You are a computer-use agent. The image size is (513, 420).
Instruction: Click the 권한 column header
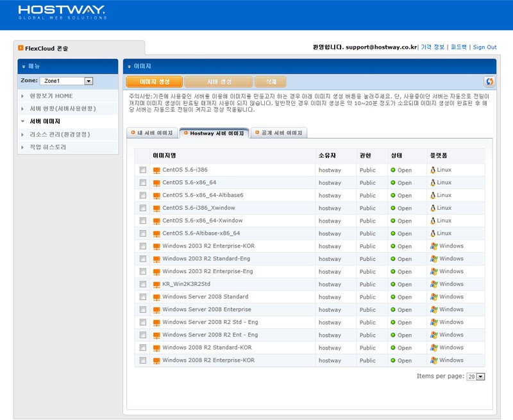365,156
